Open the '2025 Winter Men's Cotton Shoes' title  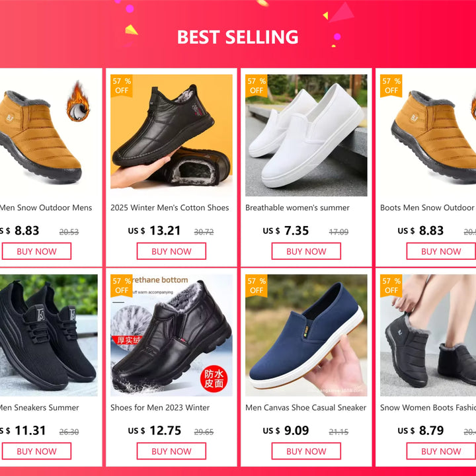(x=170, y=208)
